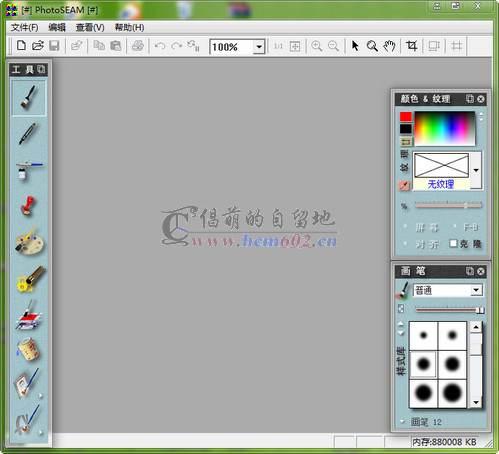
Task: Open the 普通 brush mode dropdown
Action: (476, 290)
